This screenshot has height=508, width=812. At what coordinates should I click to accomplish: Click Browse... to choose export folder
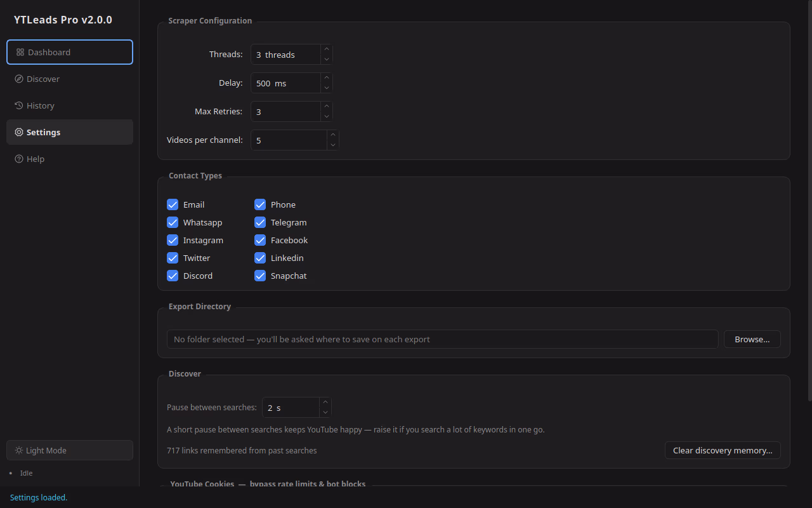coord(752,339)
